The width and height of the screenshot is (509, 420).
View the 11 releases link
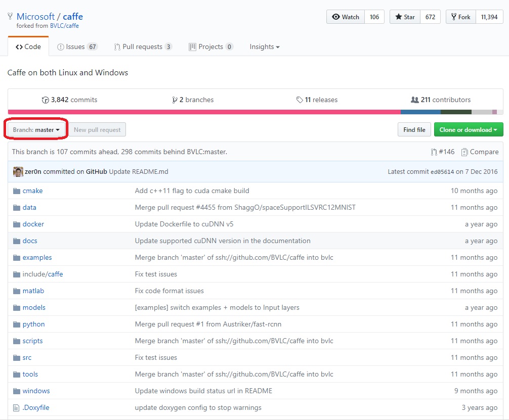(x=317, y=100)
